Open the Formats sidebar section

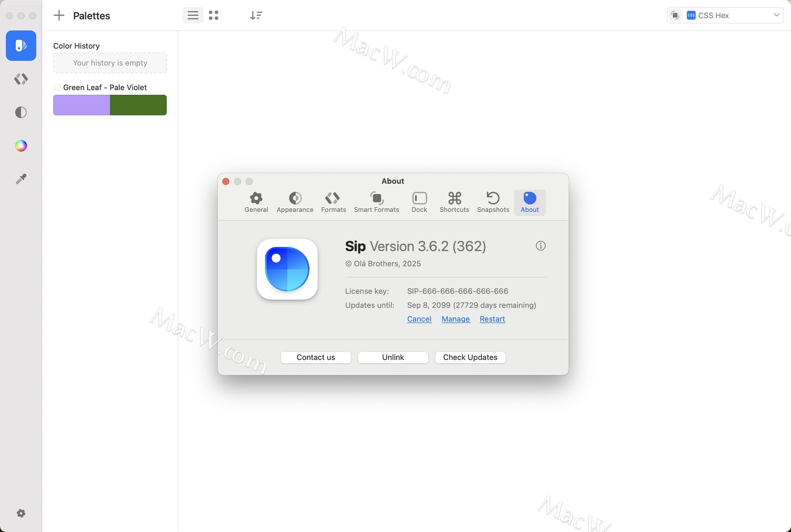(x=21, y=79)
